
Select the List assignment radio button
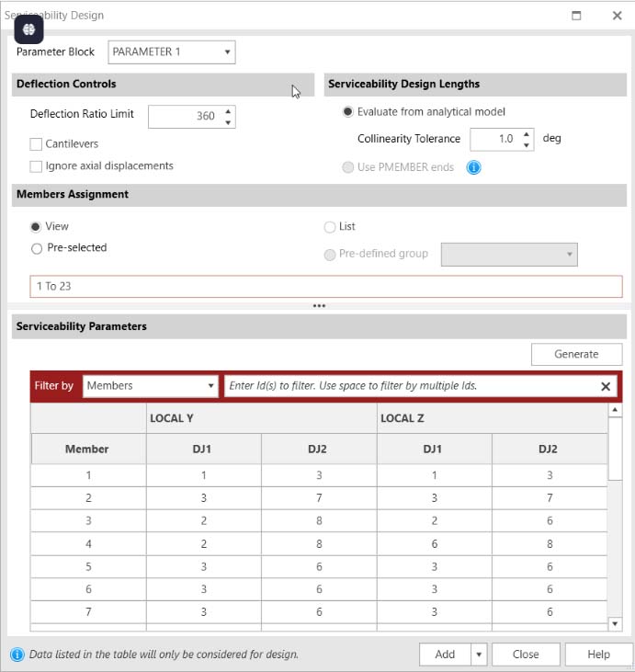click(x=330, y=227)
